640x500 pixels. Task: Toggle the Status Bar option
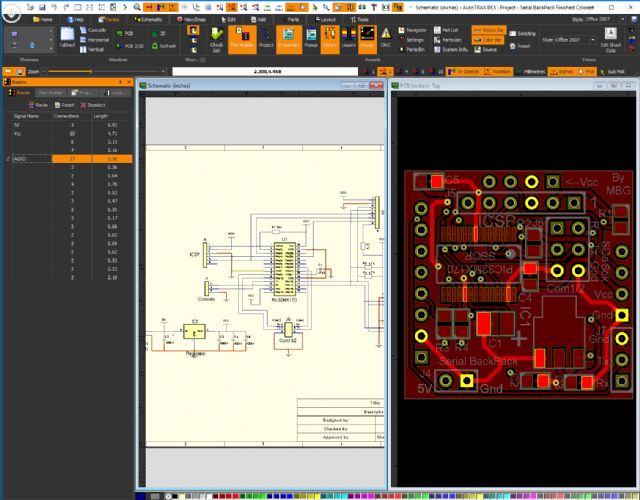tap(489, 31)
